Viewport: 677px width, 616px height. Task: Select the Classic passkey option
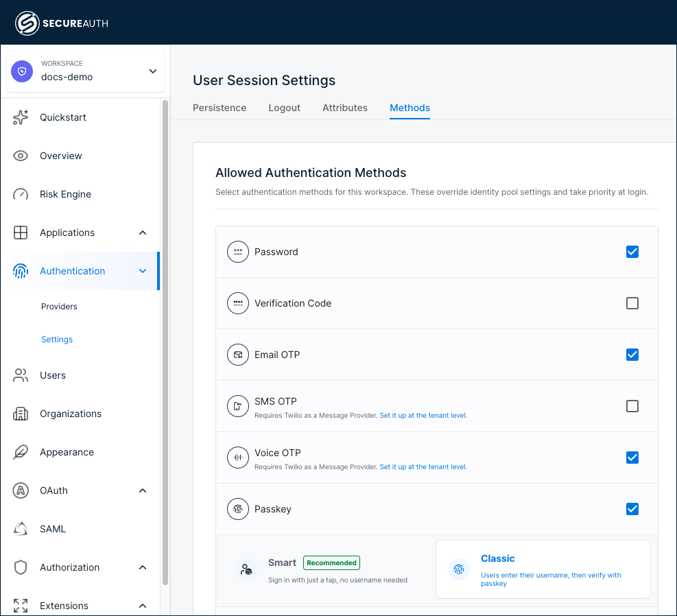tap(543, 569)
